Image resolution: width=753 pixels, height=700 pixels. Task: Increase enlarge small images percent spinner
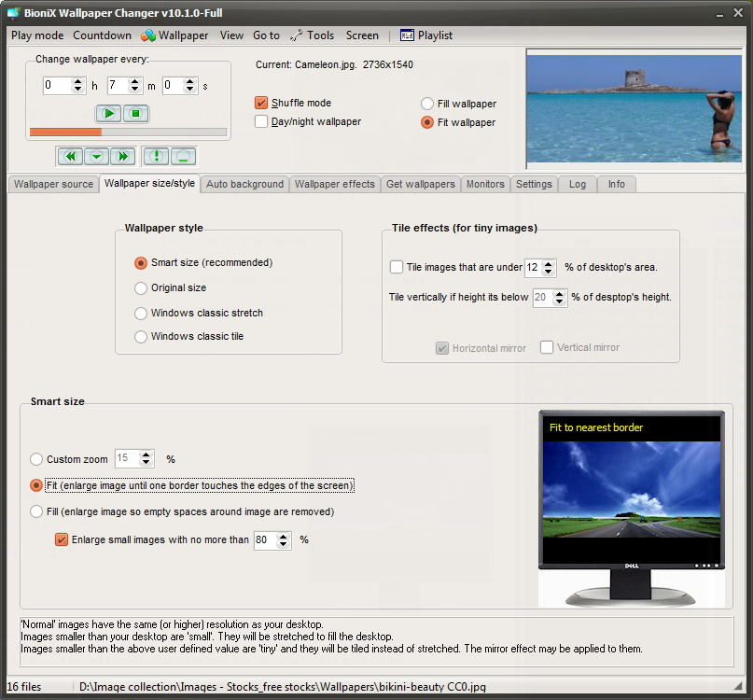(x=284, y=536)
